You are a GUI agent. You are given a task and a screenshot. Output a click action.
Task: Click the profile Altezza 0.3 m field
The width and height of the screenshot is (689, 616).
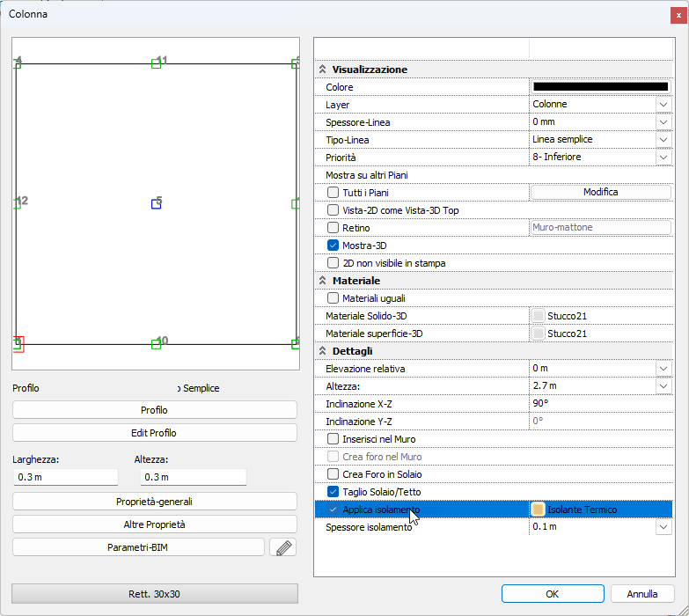194,477
